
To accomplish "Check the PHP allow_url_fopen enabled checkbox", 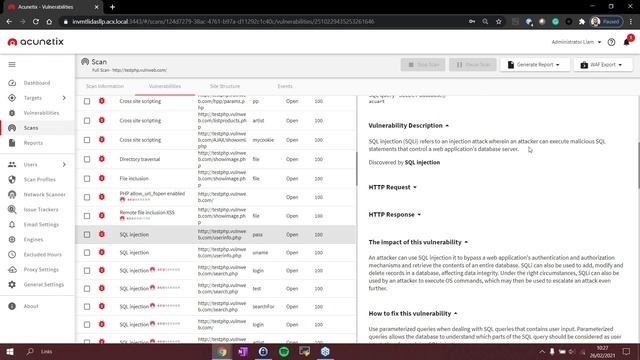I will 87,197.
